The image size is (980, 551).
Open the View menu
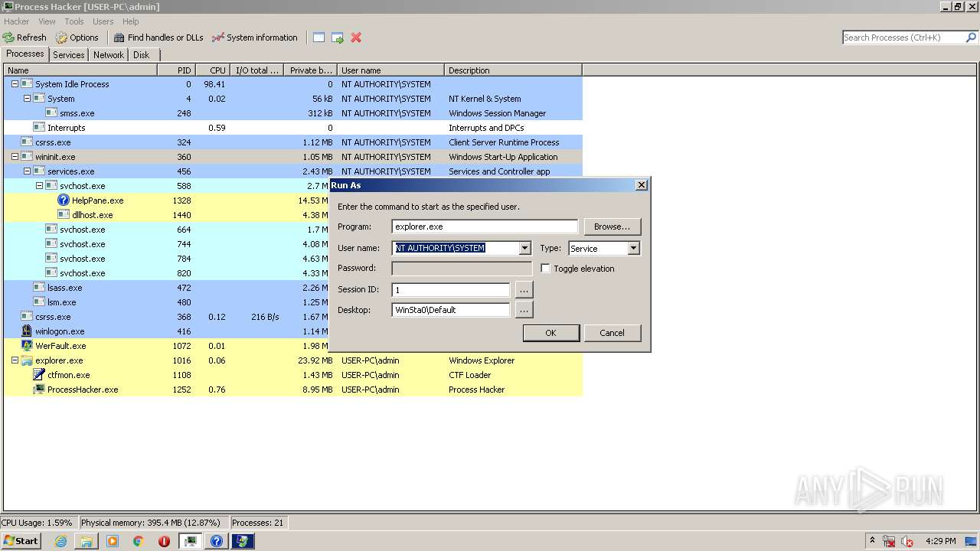pos(47,21)
